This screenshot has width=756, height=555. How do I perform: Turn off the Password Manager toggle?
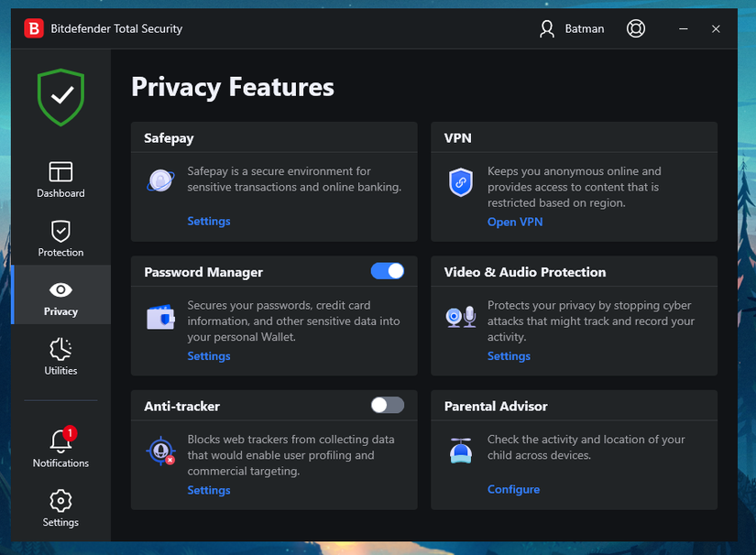click(387, 271)
